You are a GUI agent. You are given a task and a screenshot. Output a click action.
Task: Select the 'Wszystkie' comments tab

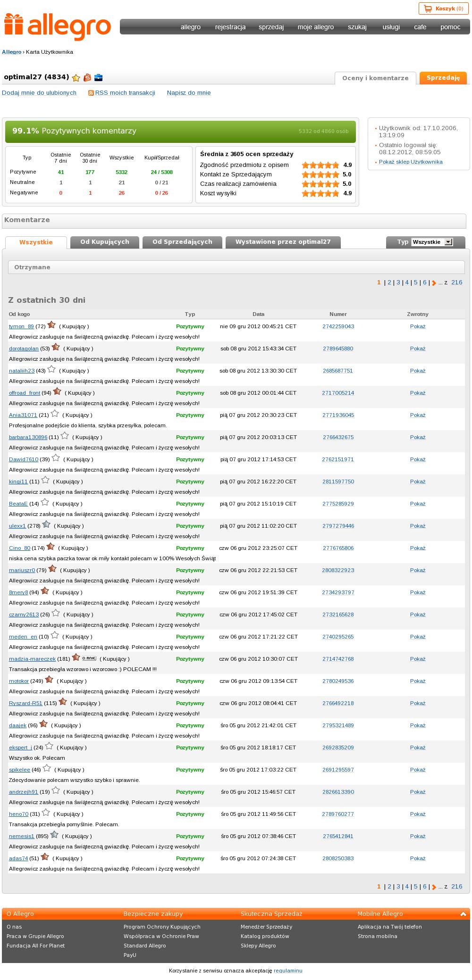coord(36,242)
